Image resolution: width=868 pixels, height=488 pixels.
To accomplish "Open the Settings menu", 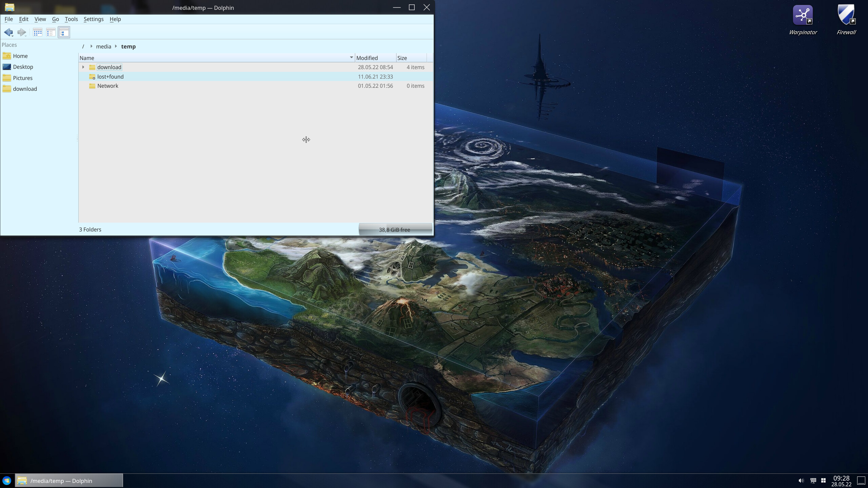I will tap(93, 19).
